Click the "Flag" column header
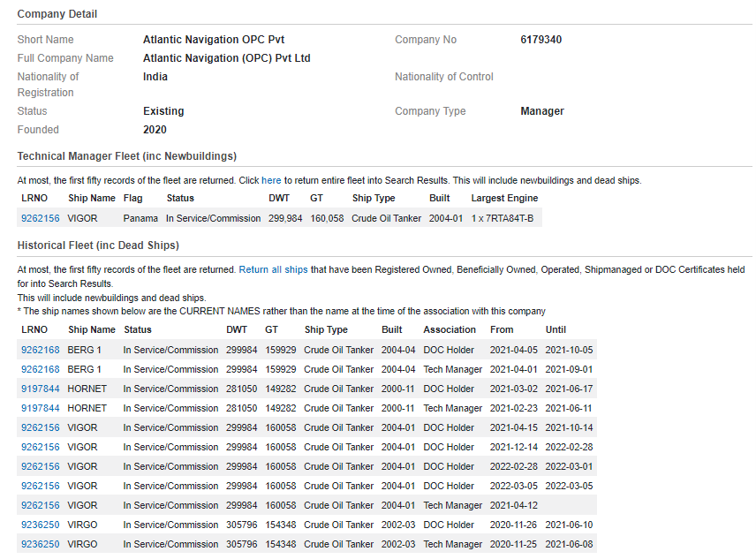756x559 pixels. (x=133, y=198)
